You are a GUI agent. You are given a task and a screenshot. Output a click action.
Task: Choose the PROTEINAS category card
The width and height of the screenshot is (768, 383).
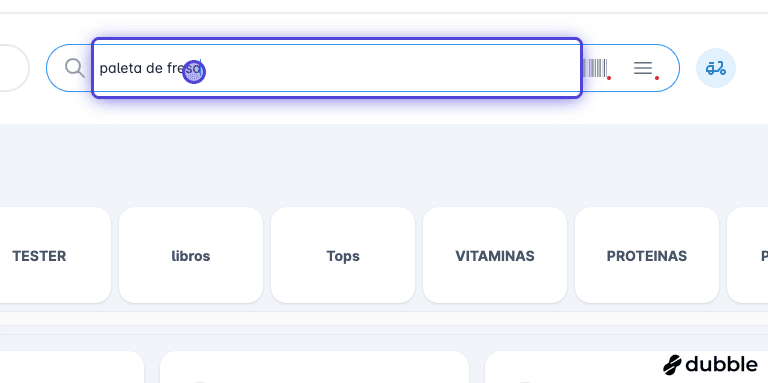[x=647, y=255]
